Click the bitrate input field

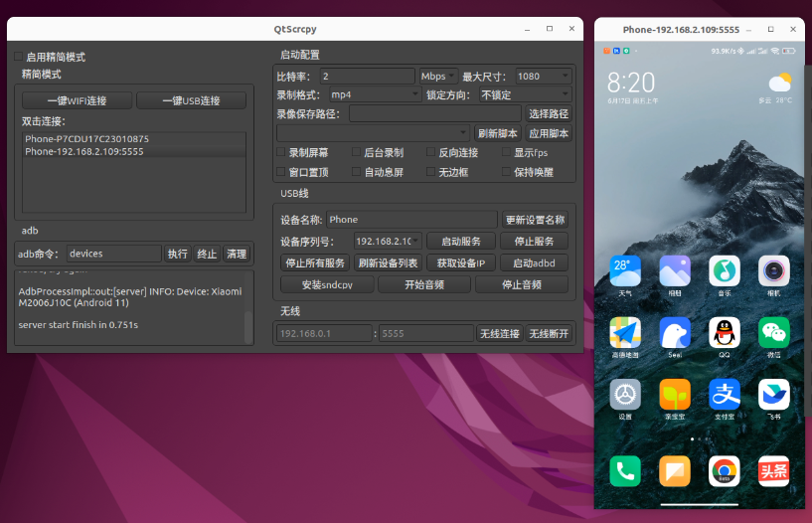coord(367,77)
